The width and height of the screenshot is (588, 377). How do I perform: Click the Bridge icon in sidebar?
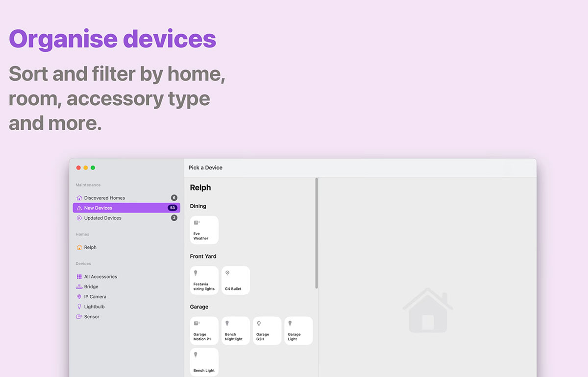79,287
